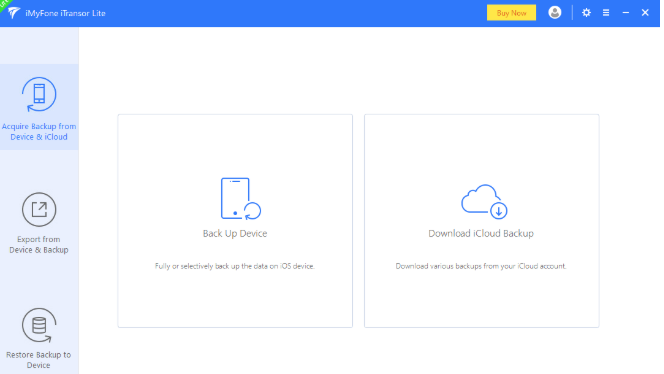Click 'Fully or selectively back up' description
The width and height of the screenshot is (664, 374).
(235, 266)
